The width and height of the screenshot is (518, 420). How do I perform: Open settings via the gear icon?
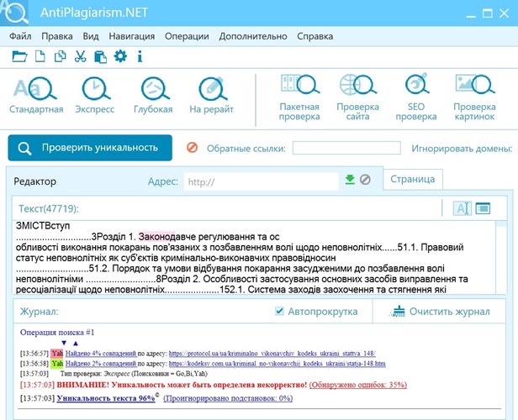tap(120, 56)
